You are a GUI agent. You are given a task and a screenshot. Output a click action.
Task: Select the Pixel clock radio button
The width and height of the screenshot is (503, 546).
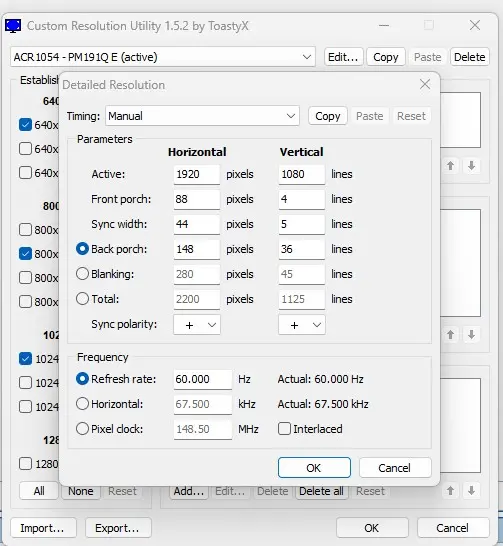click(x=82, y=429)
